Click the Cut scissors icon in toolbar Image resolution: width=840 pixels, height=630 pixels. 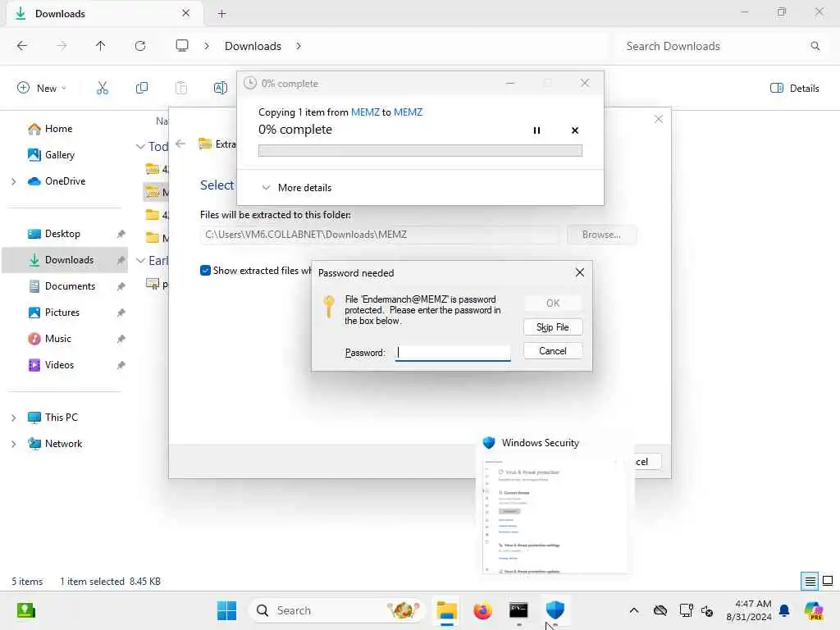103,88
